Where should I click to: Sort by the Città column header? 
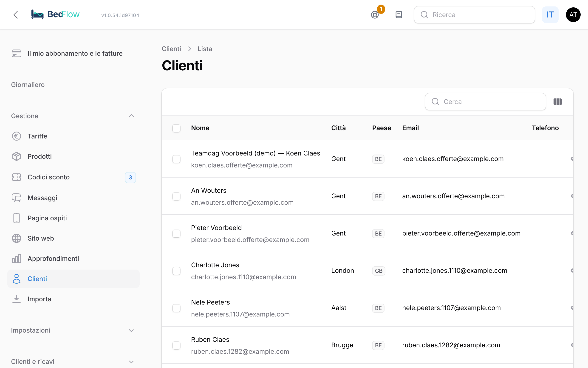click(x=339, y=128)
